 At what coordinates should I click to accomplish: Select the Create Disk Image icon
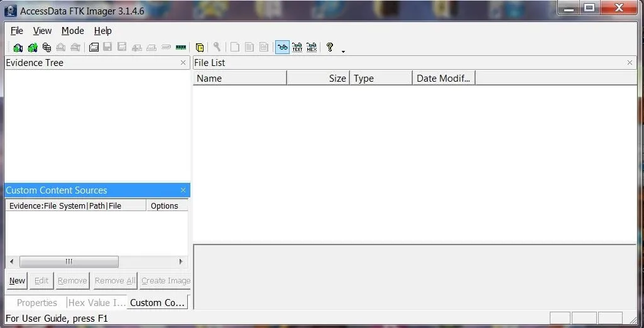pyautogui.click(x=94, y=47)
